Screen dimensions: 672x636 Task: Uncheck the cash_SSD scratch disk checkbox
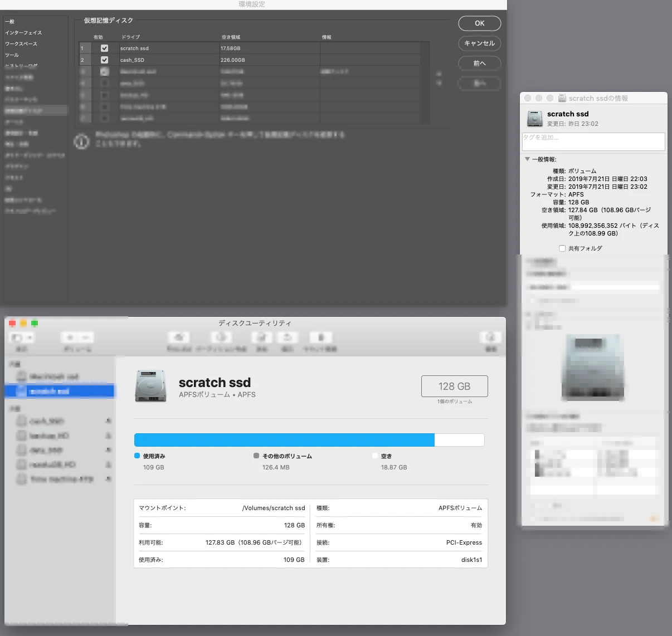point(104,60)
